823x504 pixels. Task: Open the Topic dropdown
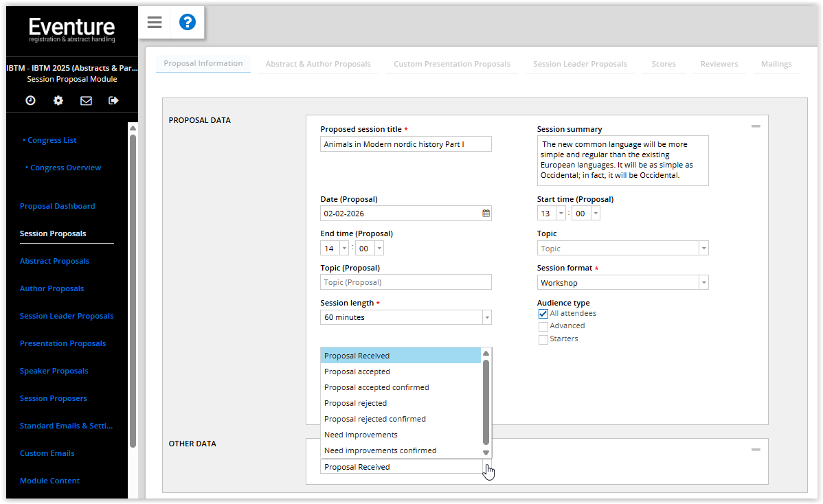click(x=703, y=249)
